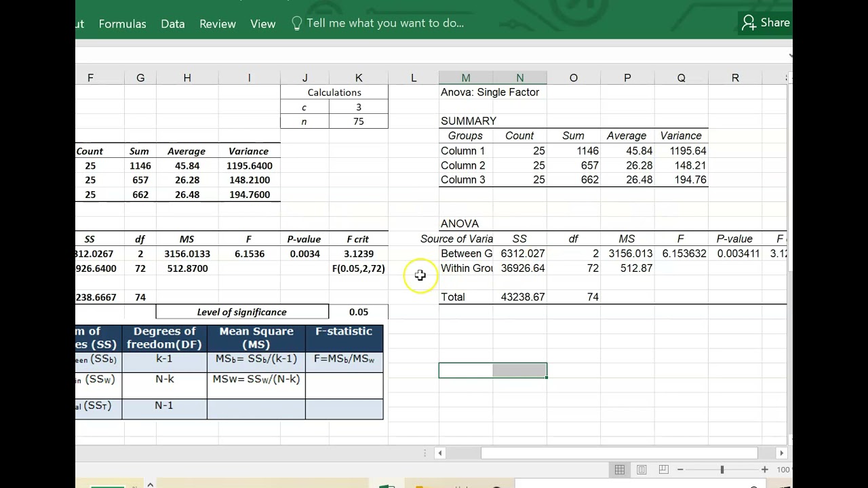This screenshot has width=868, height=488.
Task: Select the MS value 3156.0133
Action: pos(187,253)
